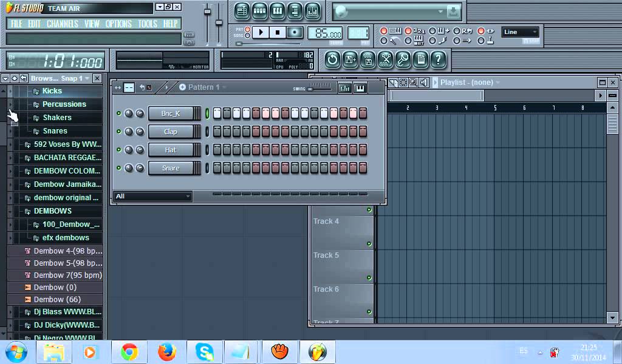Start playback with the Play button
Screen dimensions: 622x364
[x=260, y=32]
